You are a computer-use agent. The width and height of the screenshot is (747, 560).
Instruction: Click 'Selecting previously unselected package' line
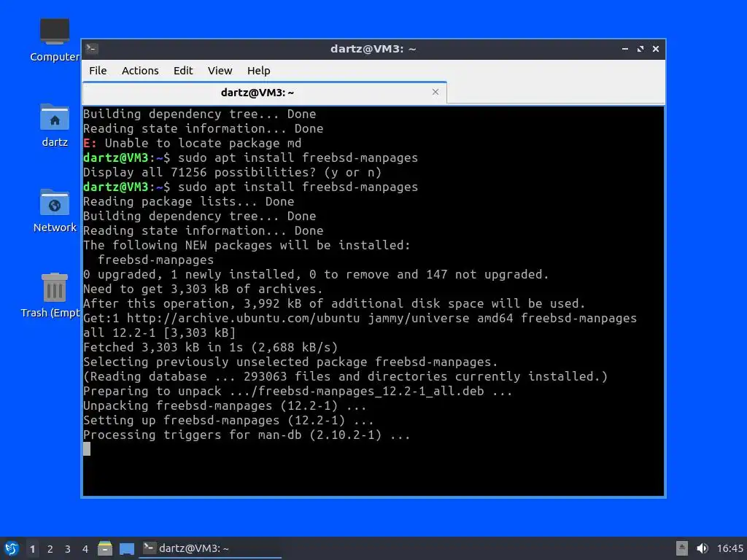click(x=290, y=362)
